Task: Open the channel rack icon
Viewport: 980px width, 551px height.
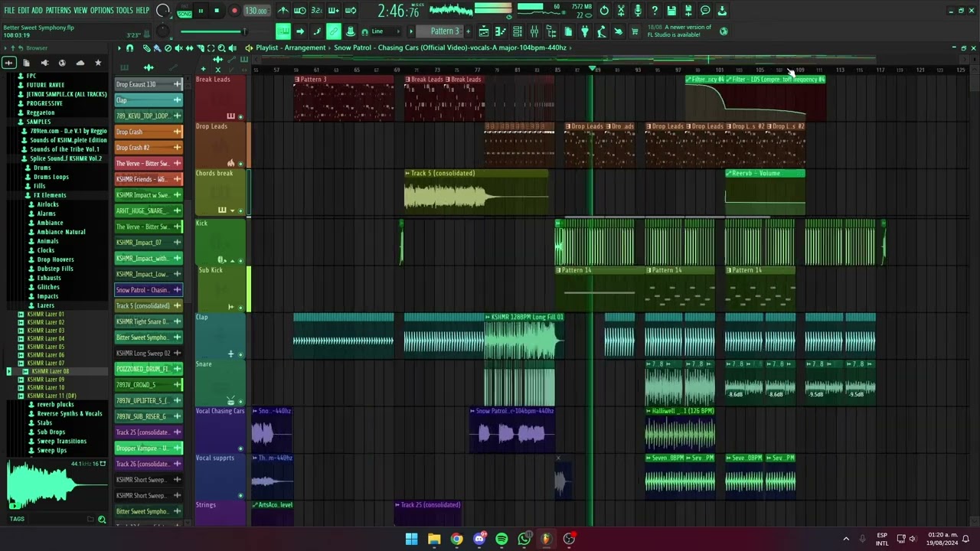Action: click(x=518, y=31)
